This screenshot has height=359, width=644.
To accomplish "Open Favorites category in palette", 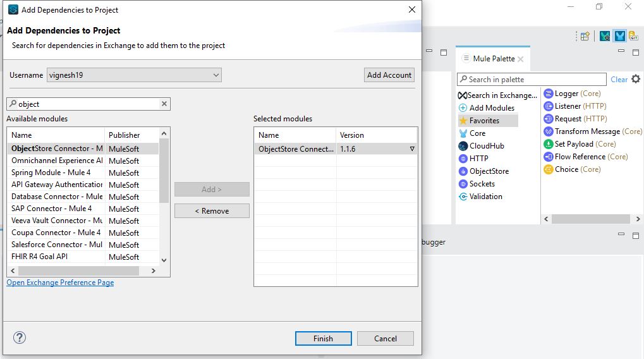I will [488, 121].
